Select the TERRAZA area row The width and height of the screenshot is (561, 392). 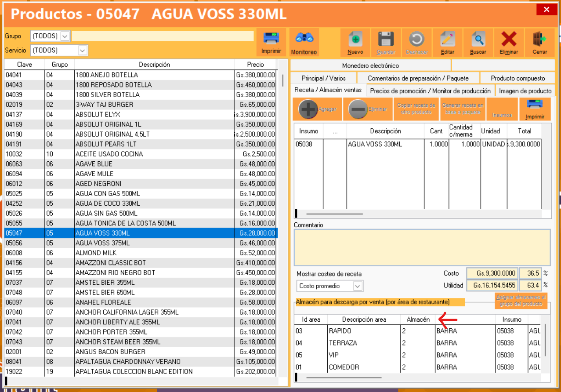(417, 343)
